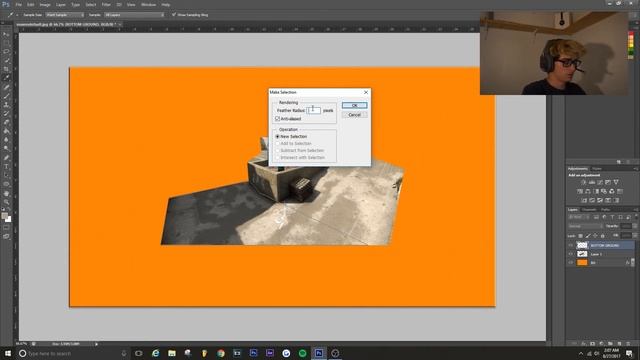
Task: Select the Quick Selection tool
Action: [6, 60]
